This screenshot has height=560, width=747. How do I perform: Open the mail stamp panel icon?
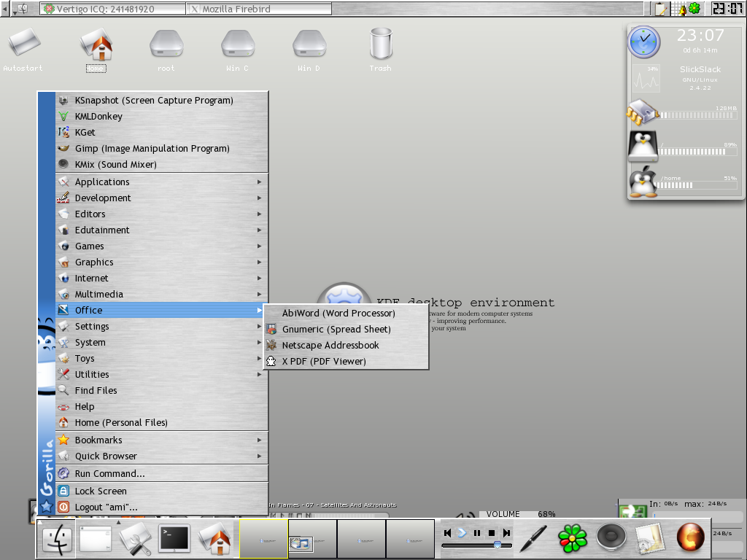point(650,539)
